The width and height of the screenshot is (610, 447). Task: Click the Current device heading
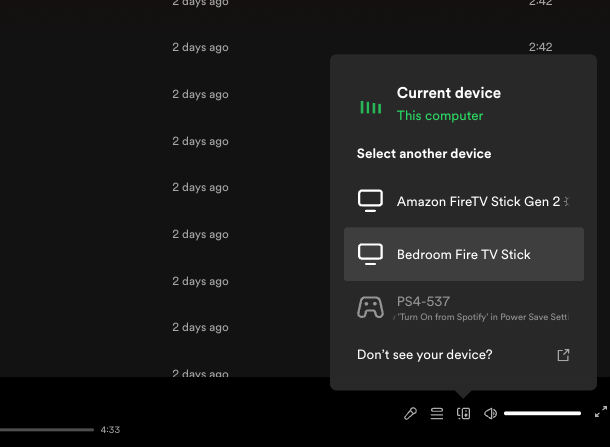coord(449,93)
